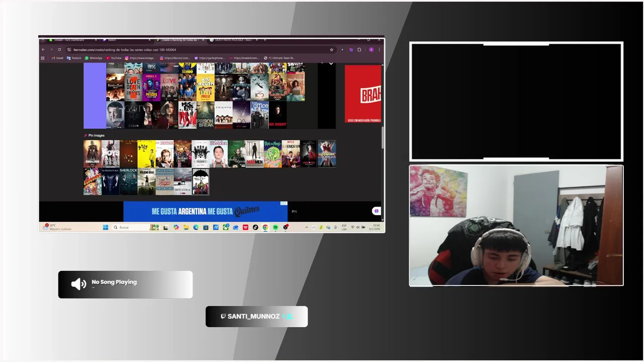Select the Mr. Robot poster in tier row
Screen dimensions: 644x362
pos(278,115)
